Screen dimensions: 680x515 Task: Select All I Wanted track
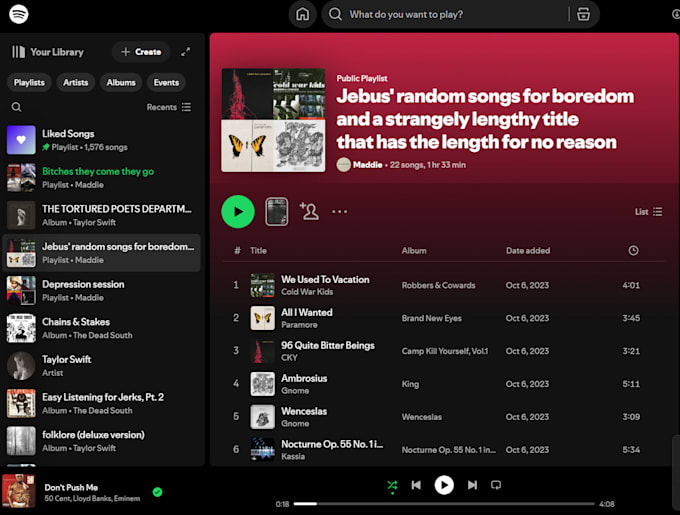(x=444, y=318)
